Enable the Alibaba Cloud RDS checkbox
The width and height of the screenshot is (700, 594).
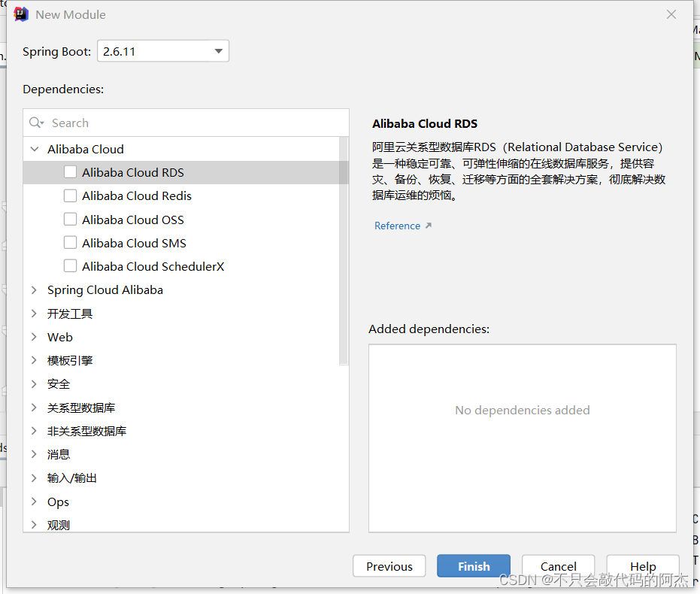[70, 171]
